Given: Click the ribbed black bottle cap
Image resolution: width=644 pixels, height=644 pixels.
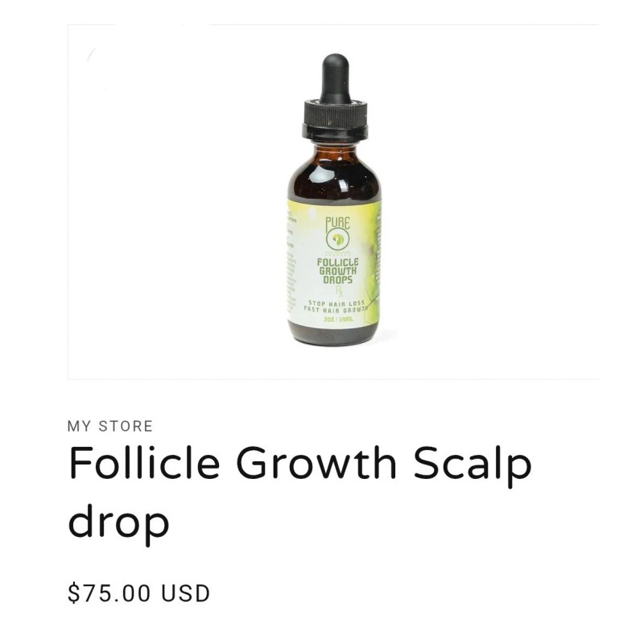Looking at the screenshot, I should click(x=335, y=119).
